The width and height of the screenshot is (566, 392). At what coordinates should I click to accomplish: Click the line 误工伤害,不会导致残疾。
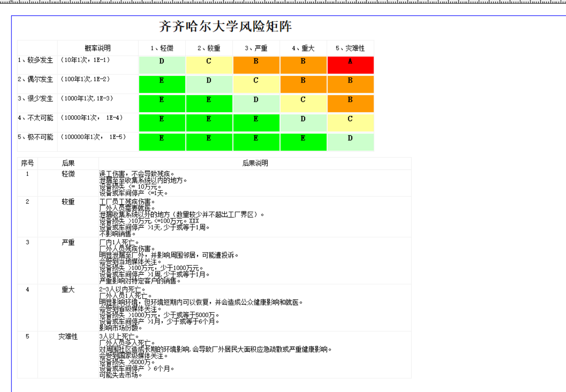(137, 174)
